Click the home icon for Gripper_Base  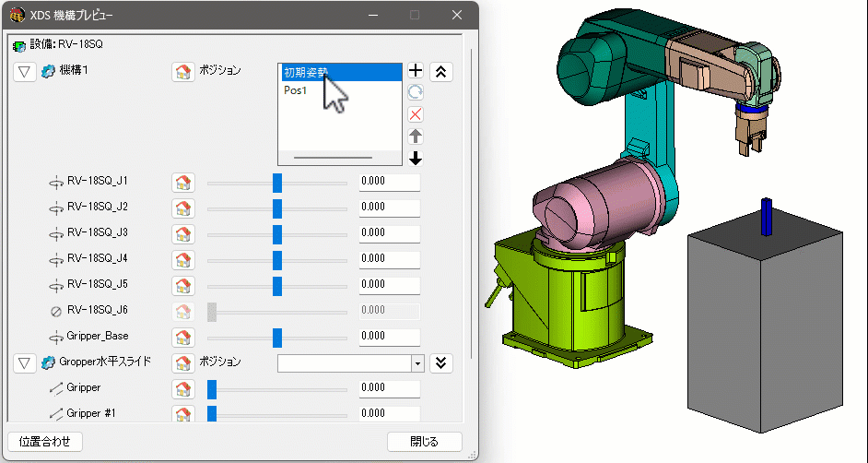[x=183, y=337]
